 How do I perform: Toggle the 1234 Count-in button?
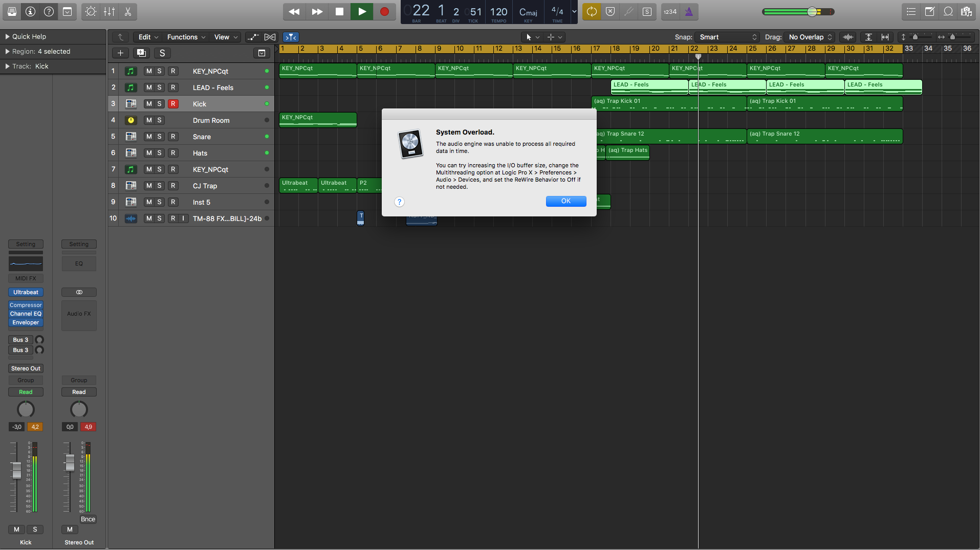(670, 11)
